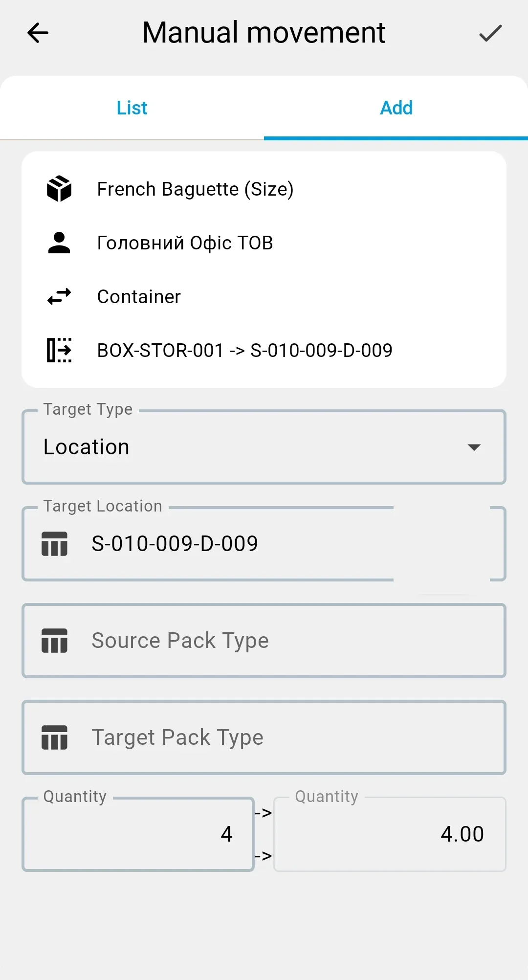Click the movement icon beside BOX-STOR-001

click(59, 350)
